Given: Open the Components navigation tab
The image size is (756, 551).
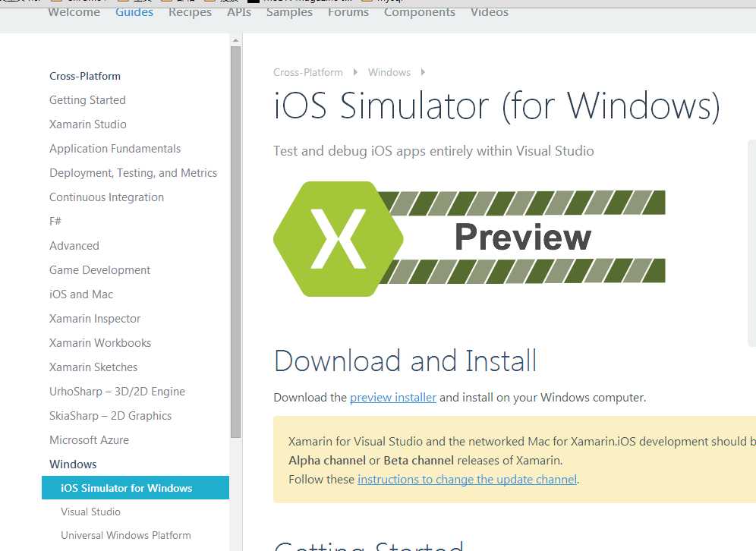Looking at the screenshot, I should [420, 12].
